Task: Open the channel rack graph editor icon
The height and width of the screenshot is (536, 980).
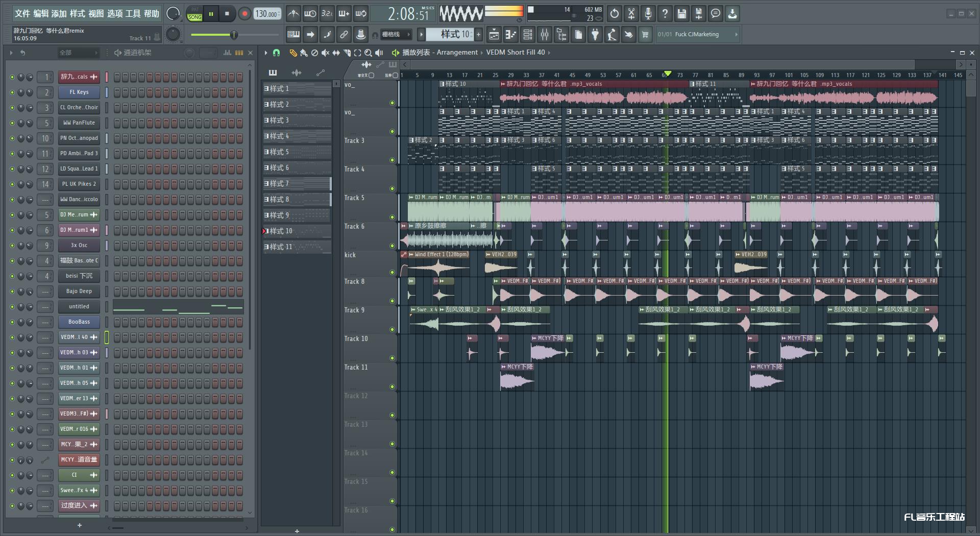Action: click(228, 53)
